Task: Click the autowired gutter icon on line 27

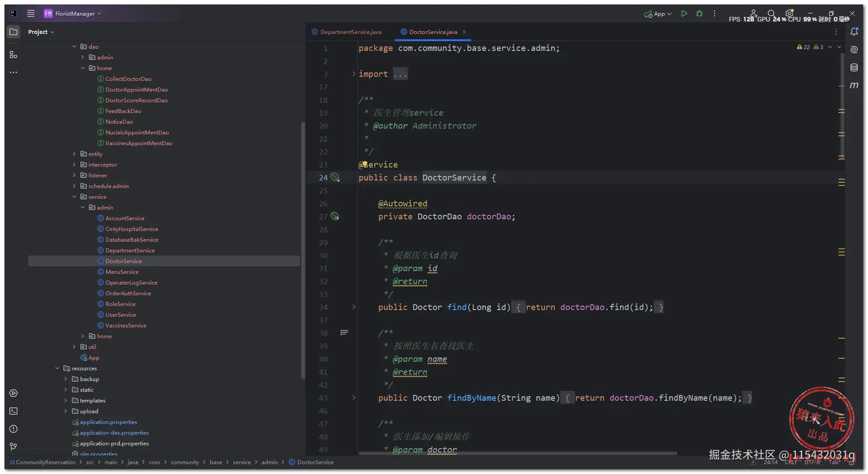Action: tap(335, 216)
